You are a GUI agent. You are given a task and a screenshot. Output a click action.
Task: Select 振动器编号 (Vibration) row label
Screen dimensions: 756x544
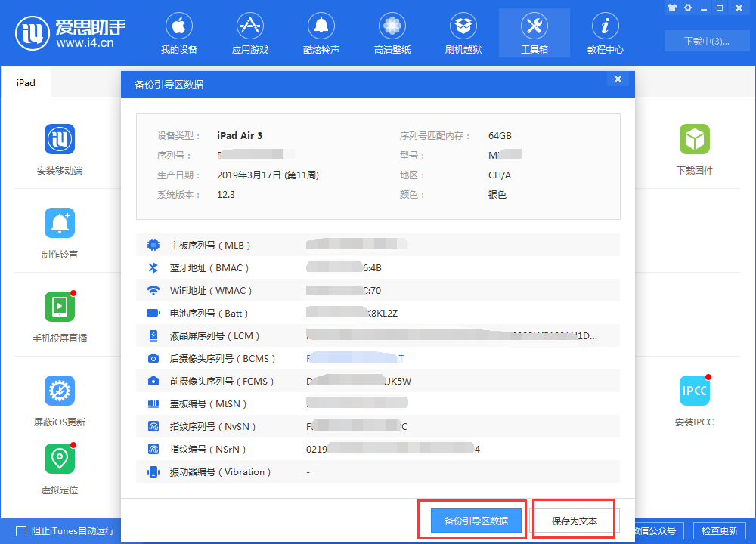click(220, 471)
